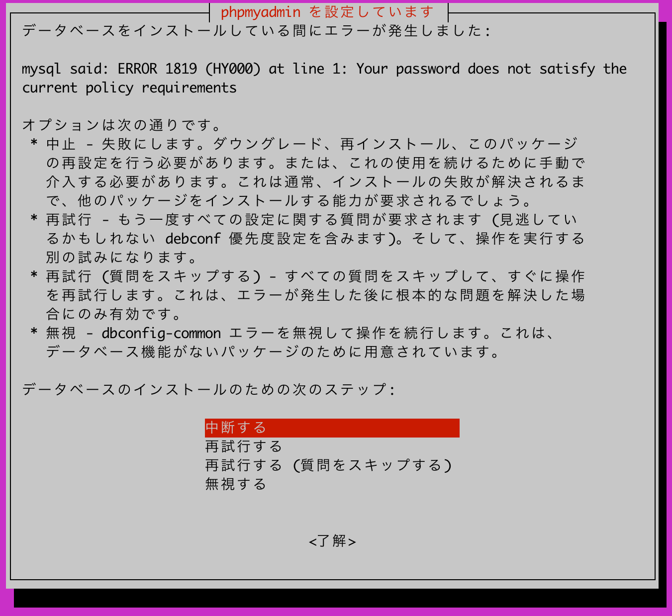Click the '* 中止 - 失敗にします' bullet line
672x616 pixels.
[303, 144]
